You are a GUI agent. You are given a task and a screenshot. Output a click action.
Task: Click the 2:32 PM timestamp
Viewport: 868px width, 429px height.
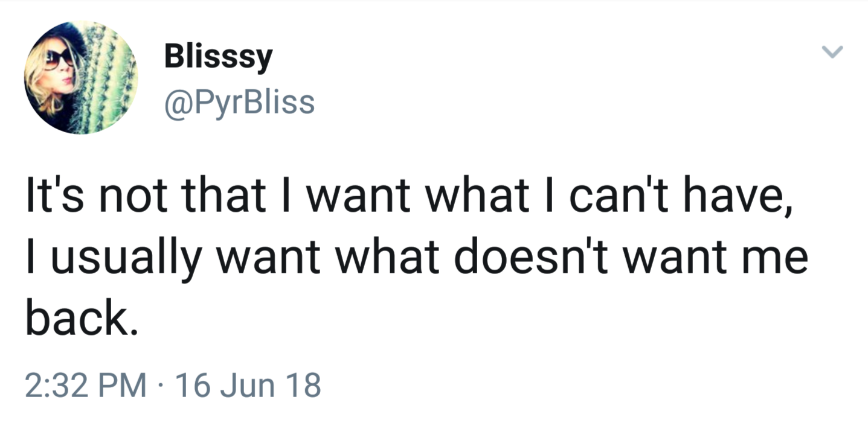click(85, 386)
